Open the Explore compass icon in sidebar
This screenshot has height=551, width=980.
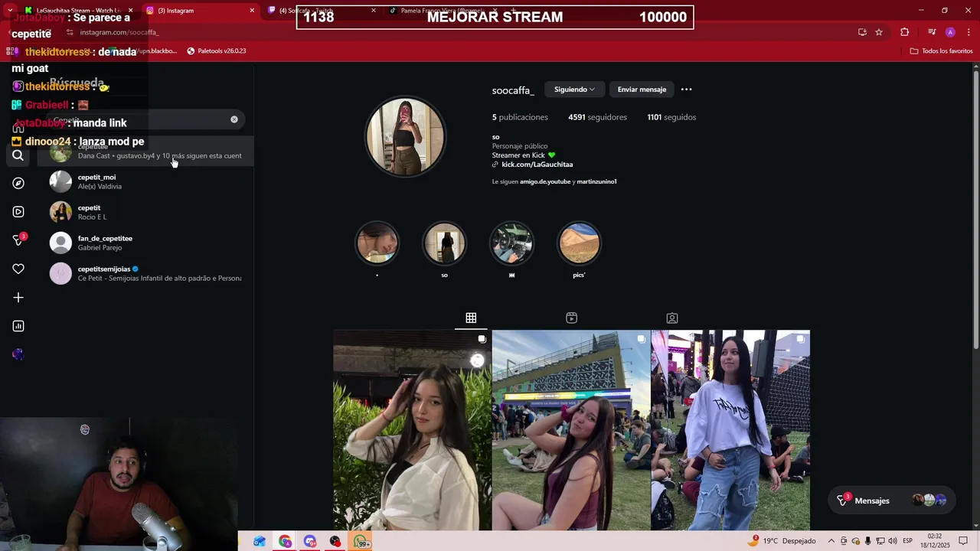[x=18, y=183]
